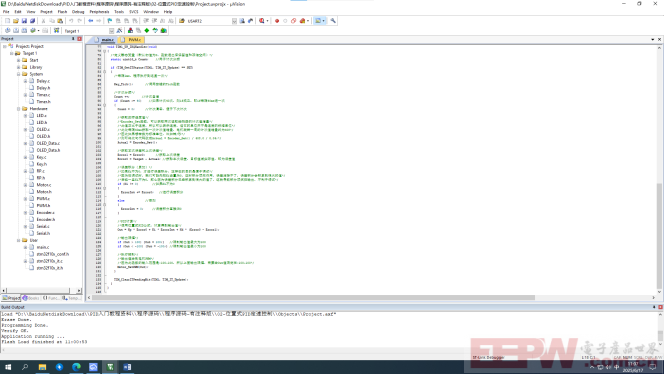
Task: Undo the last edit via toolbar
Action: [71, 21]
